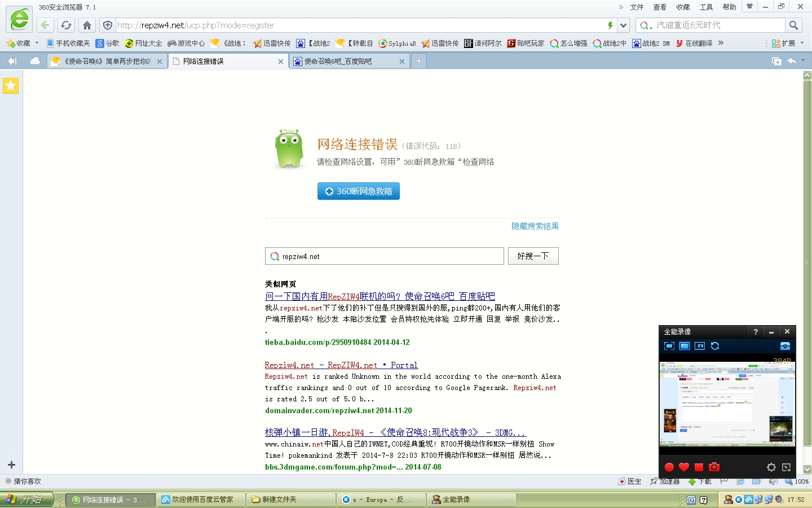812x508 pixels.
Task: Click the 隐藏搜索结果 link
Action: (535, 226)
